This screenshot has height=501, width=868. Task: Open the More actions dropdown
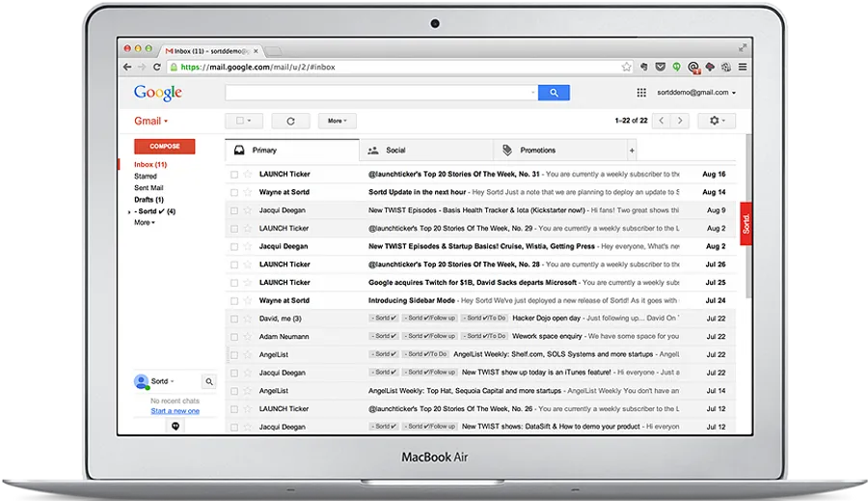pyautogui.click(x=338, y=121)
